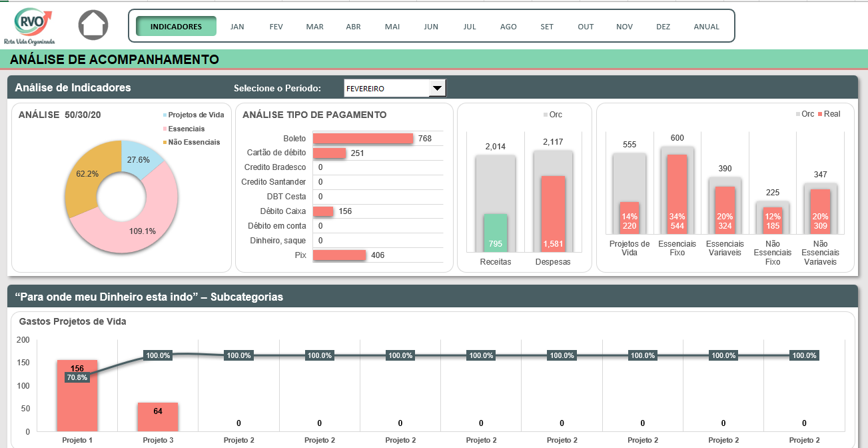Click the Não Essenciais Fixo 185 bar
The height and width of the screenshot is (448, 868).
point(773,221)
